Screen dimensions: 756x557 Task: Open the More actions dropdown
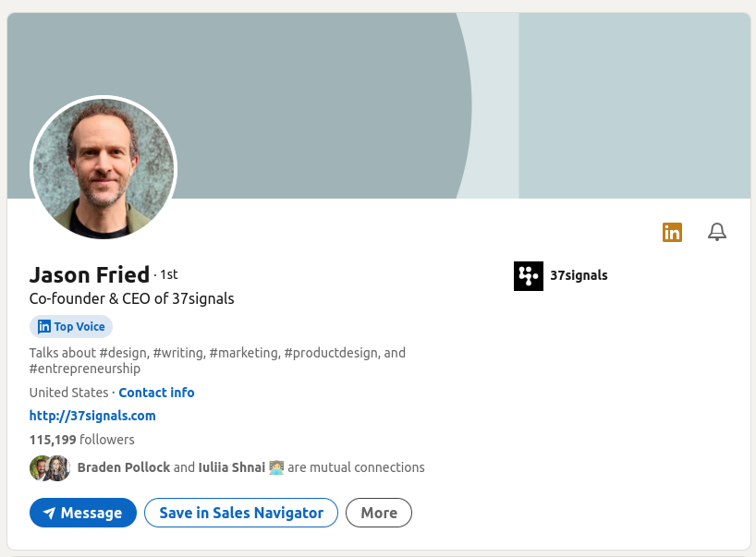coord(379,513)
